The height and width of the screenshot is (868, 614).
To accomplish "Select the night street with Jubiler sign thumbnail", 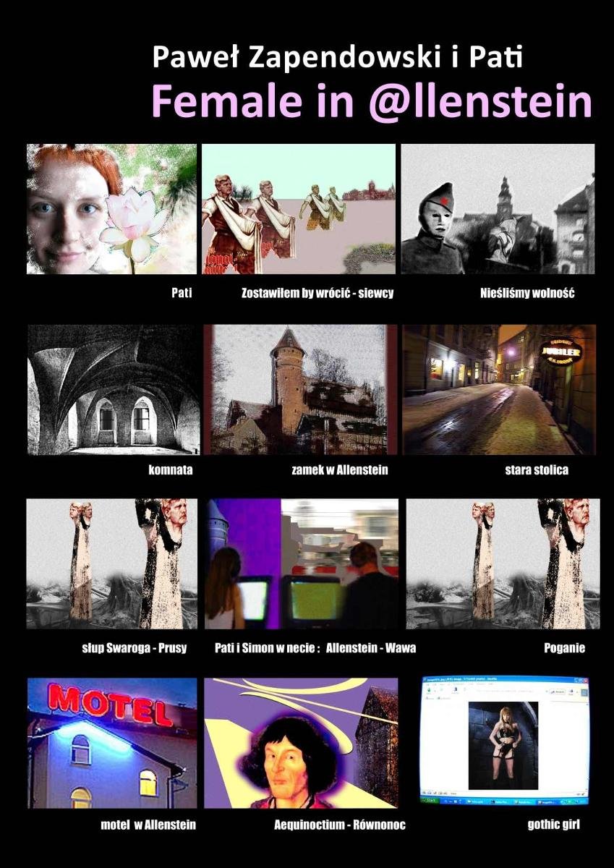I will pyautogui.click(x=499, y=390).
